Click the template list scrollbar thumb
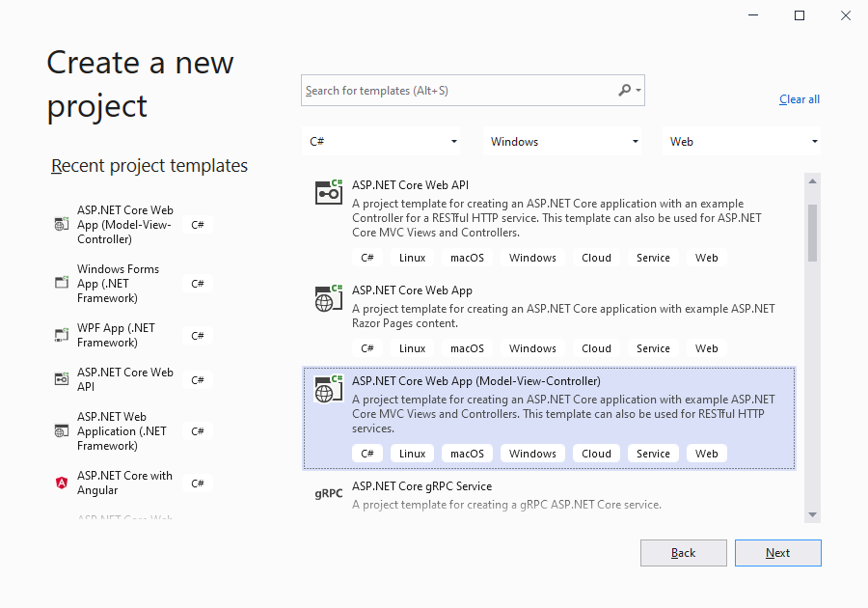 pyautogui.click(x=812, y=233)
